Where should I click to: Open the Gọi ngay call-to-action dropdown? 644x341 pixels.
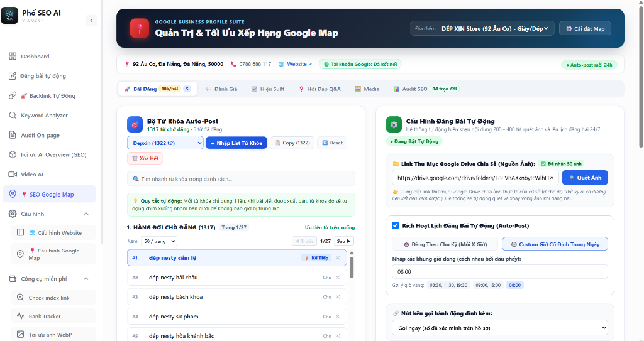click(x=500, y=328)
